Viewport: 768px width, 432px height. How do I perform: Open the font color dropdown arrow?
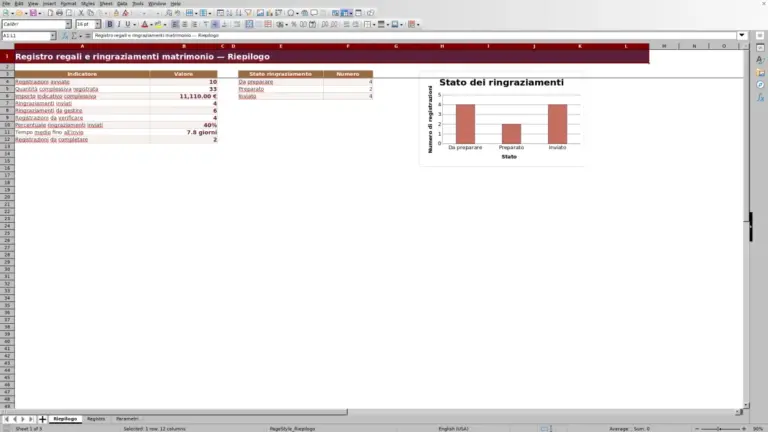pos(151,24)
